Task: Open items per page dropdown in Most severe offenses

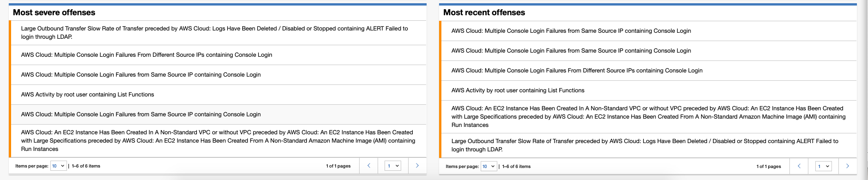Action: pos(58,166)
